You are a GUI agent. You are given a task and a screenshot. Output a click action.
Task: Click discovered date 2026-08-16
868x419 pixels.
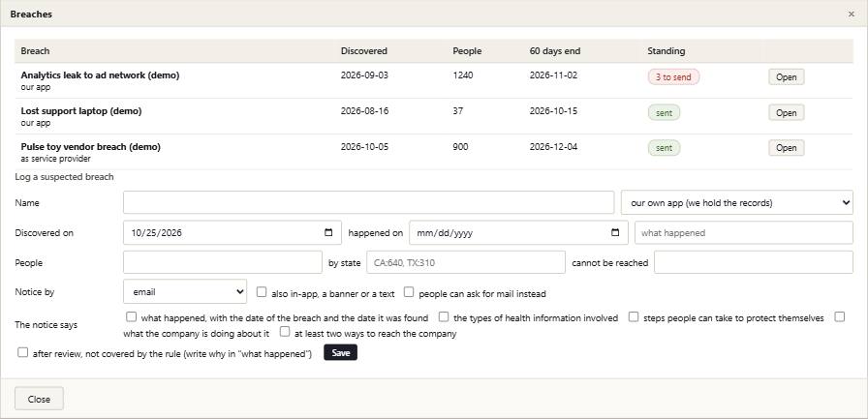(x=365, y=110)
